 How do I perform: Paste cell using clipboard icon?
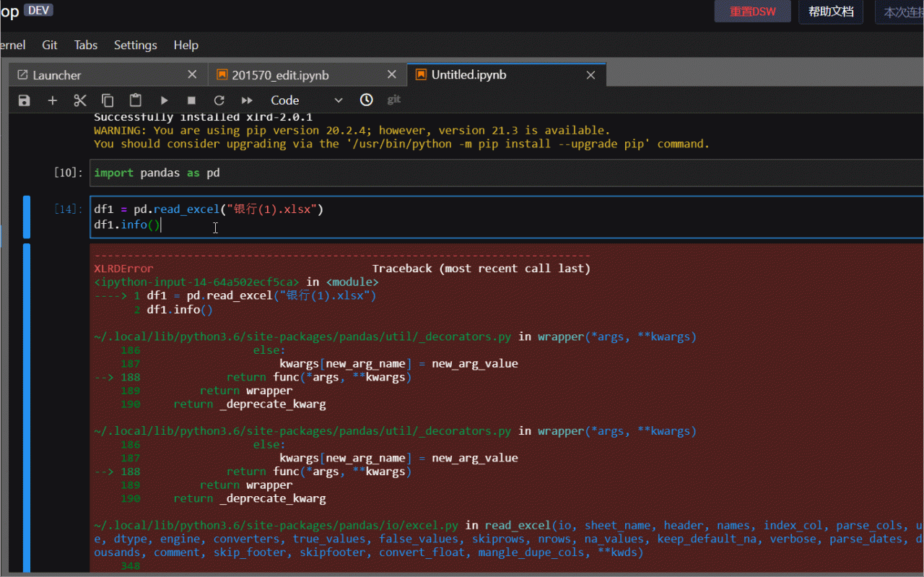[135, 100]
